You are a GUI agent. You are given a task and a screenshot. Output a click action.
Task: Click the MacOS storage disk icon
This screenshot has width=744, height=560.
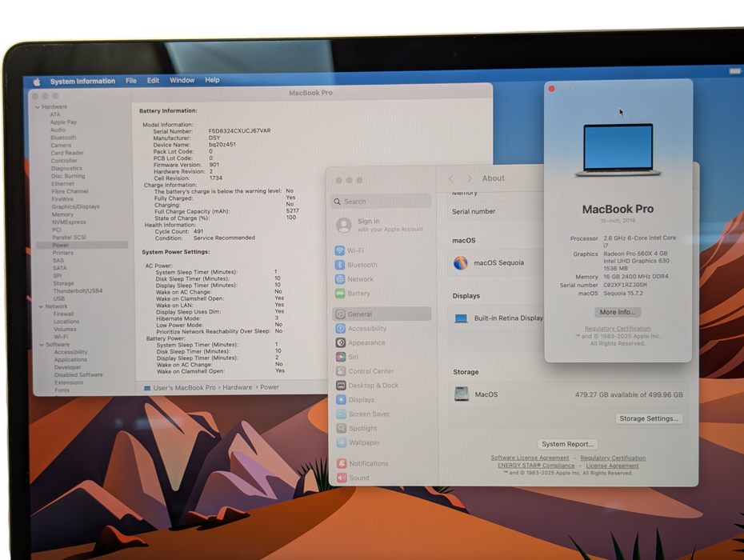click(x=462, y=394)
